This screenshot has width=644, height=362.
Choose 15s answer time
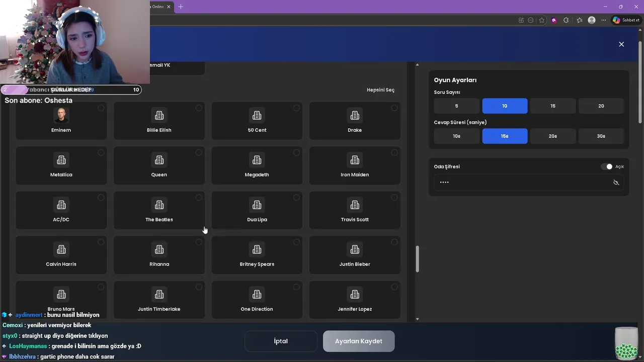tap(505, 136)
